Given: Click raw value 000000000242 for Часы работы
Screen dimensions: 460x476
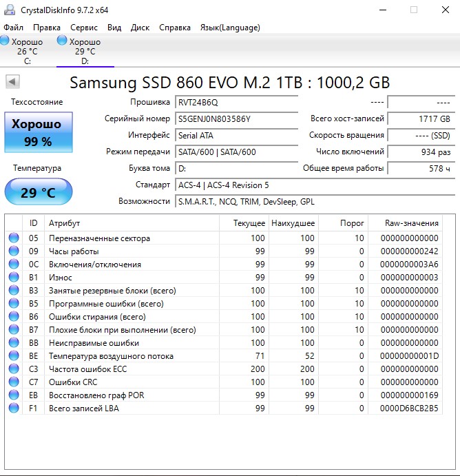Looking at the screenshot, I should [409, 251].
